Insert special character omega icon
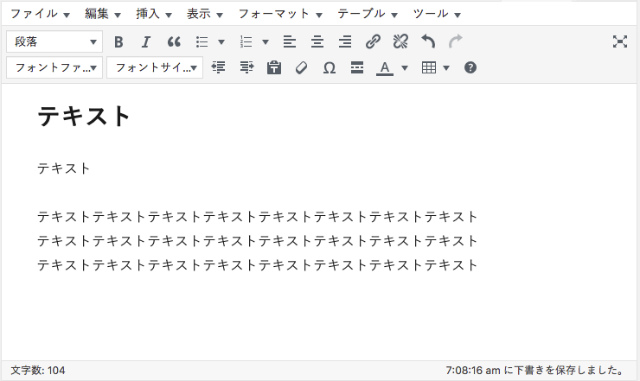The height and width of the screenshot is (381, 640). (x=329, y=67)
